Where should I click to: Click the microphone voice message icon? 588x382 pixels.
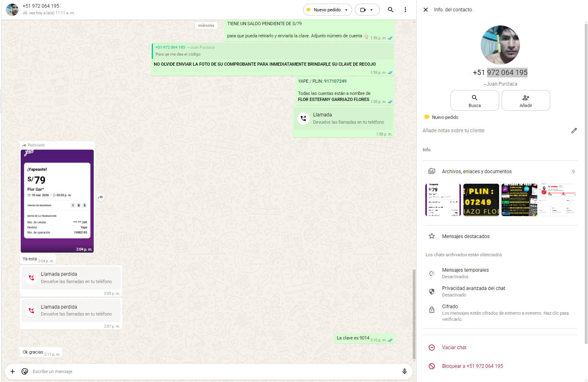pyautogui.click(x=404, y=371)
